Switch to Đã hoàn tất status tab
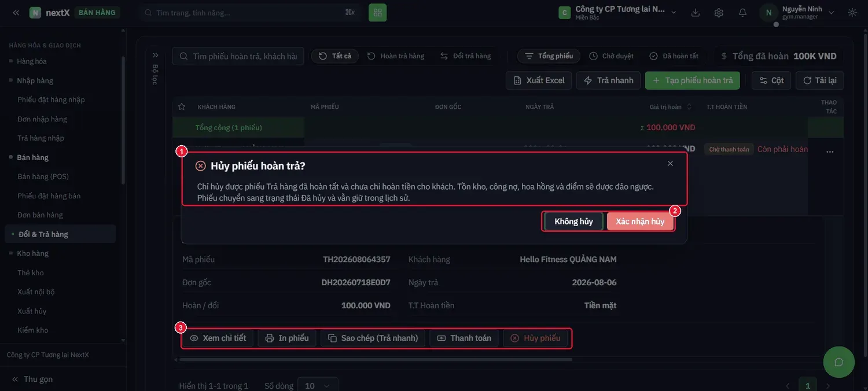Viewport: 868px width, 391px height. tap(674, 56)
